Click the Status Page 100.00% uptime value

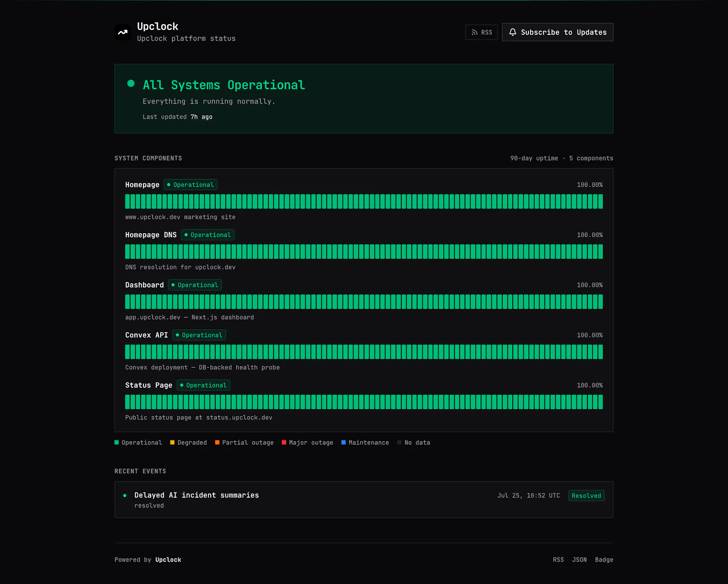pyautogui.click(x=590, y=385)
